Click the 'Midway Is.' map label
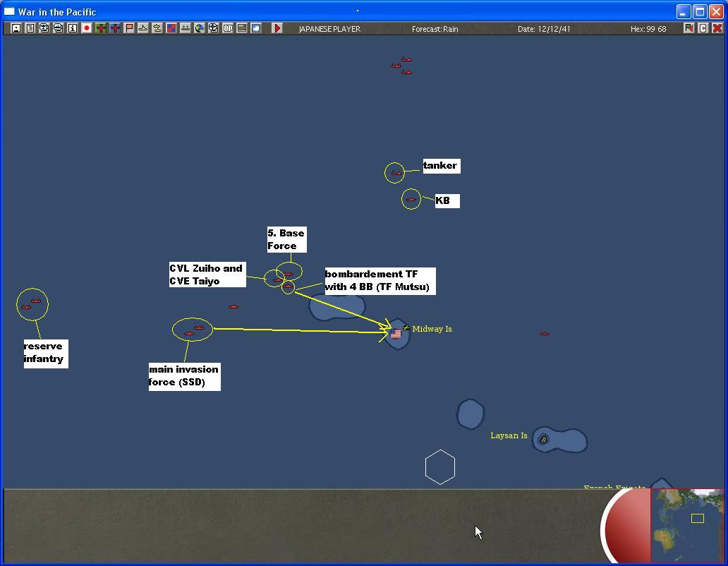 pyautogui.click(x=432, y=329)
